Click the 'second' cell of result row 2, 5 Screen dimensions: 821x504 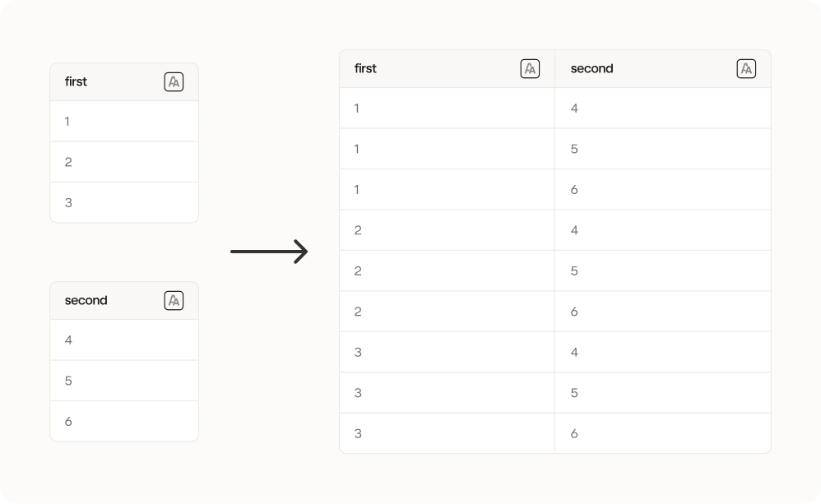(x=663, y=271)
